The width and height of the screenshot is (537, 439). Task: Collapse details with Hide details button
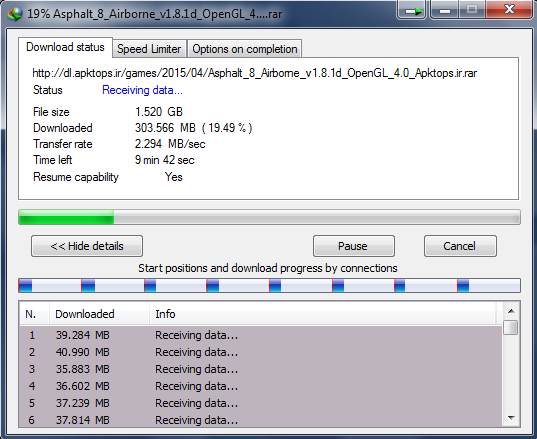click(x=87, y=246)
